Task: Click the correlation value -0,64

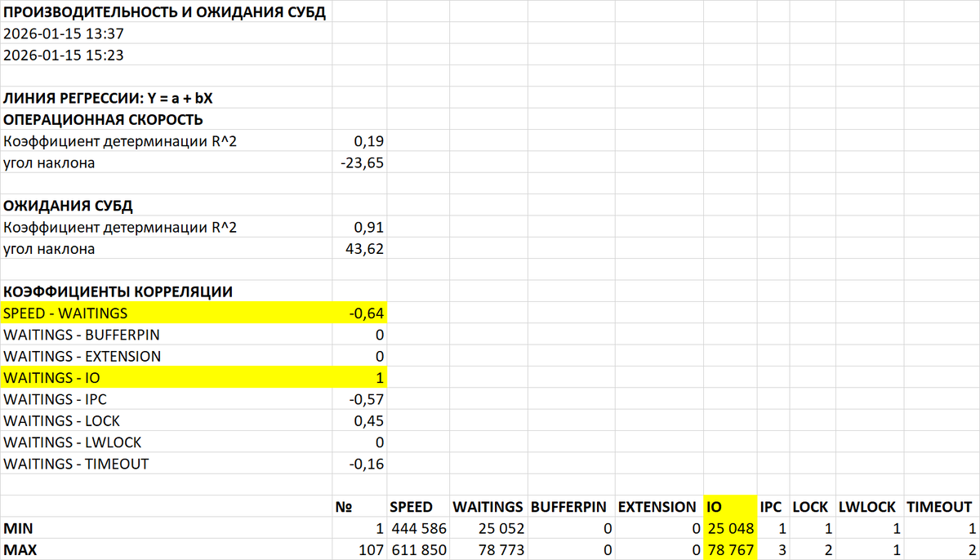Action: (366, 313)
